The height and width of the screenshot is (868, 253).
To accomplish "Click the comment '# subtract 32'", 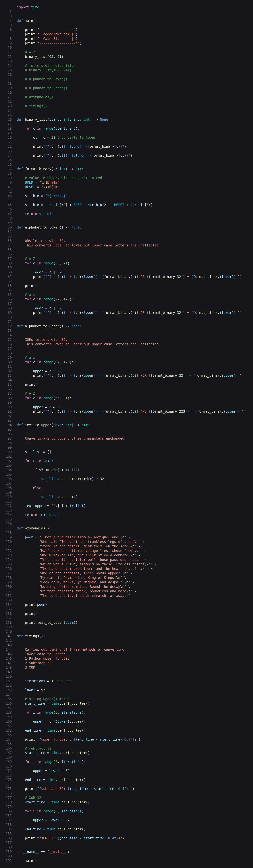I will (38, 748).
